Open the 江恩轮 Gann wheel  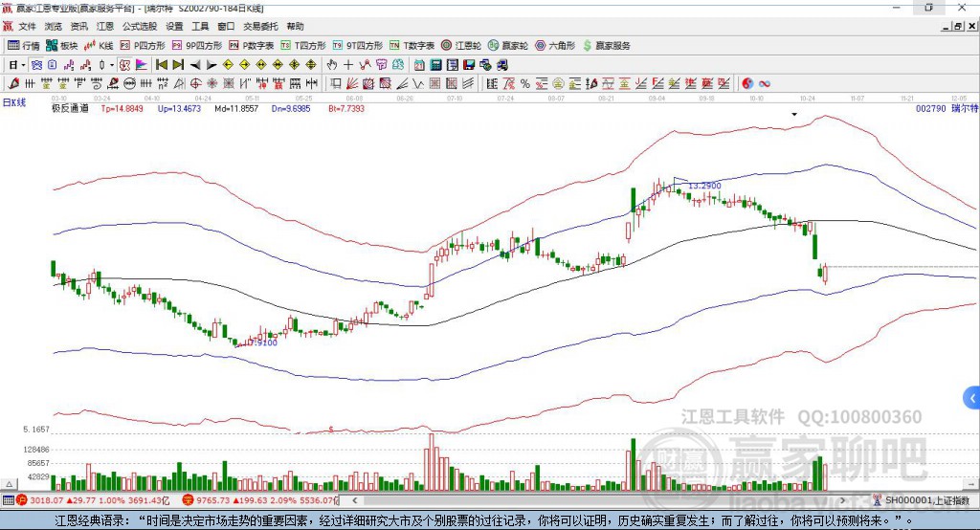461,46
